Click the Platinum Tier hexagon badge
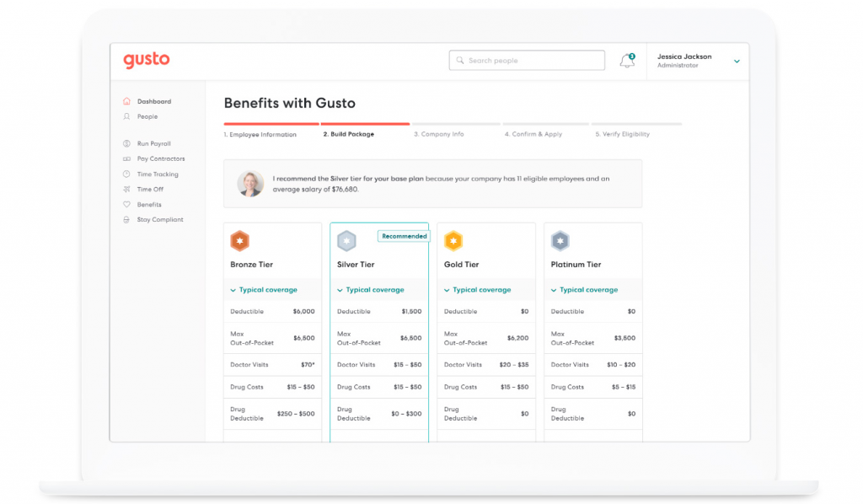 coord(560,242)
